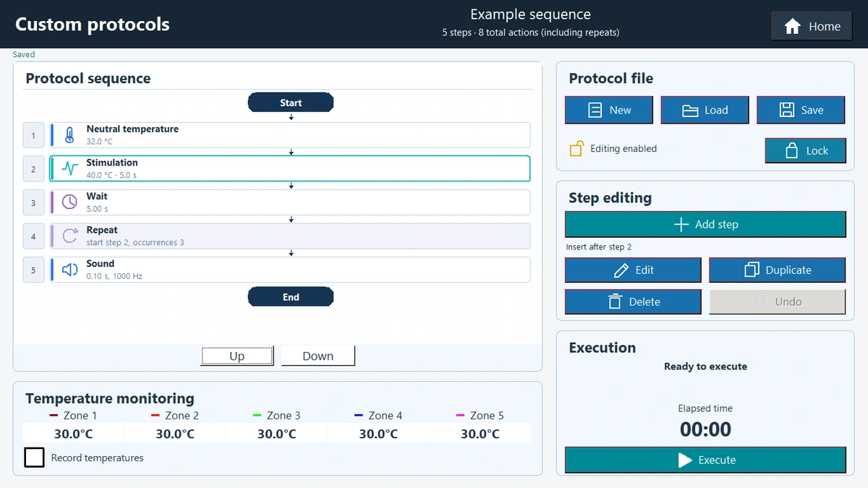Screen dimensions: 868x488
Task: Click the pencil icon on the Edit button
Action: 621,270
